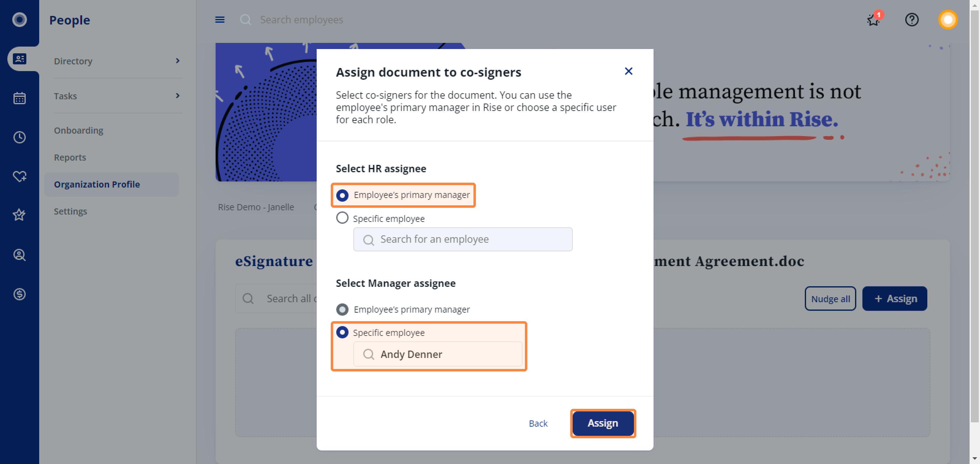Open the help question mark icon

pyautogui.click(x=911, y=19)
